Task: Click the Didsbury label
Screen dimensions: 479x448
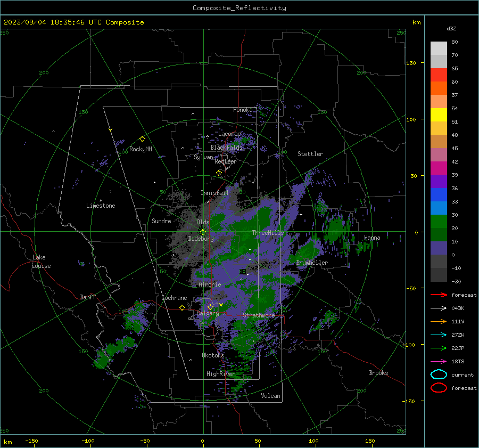Action: [x=201, y=239]
